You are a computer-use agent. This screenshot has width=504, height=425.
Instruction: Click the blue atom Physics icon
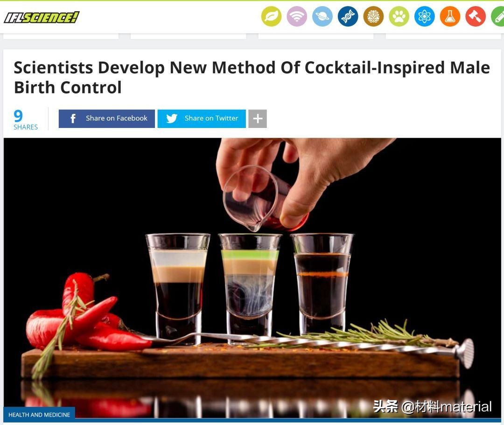tap(425, 16)
